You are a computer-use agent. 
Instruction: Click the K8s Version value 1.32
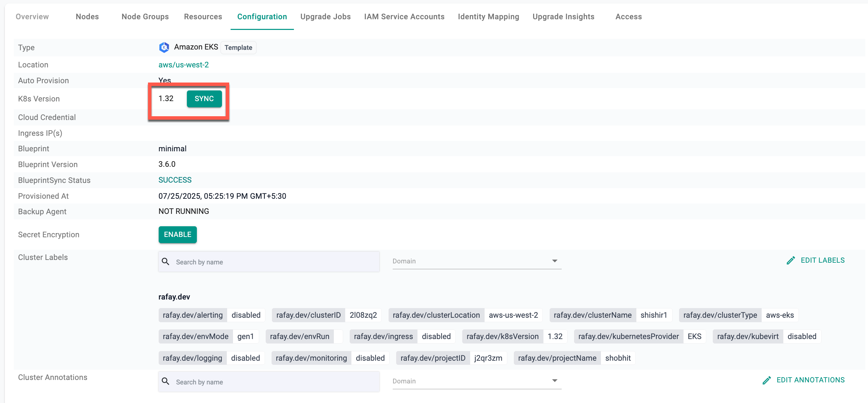(166, 98)
